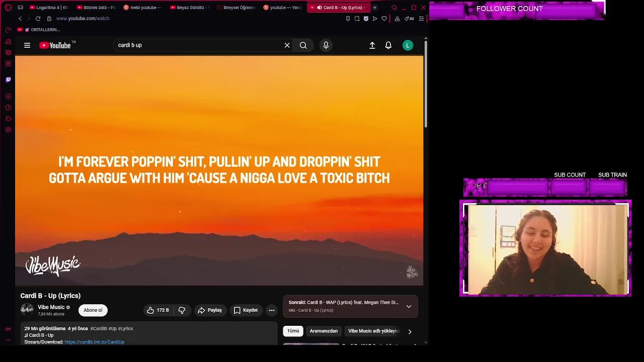Select the Vibe Music adlı yükleyici chip
The width and height of the screenshot is (644, 362).
(373, 331)
